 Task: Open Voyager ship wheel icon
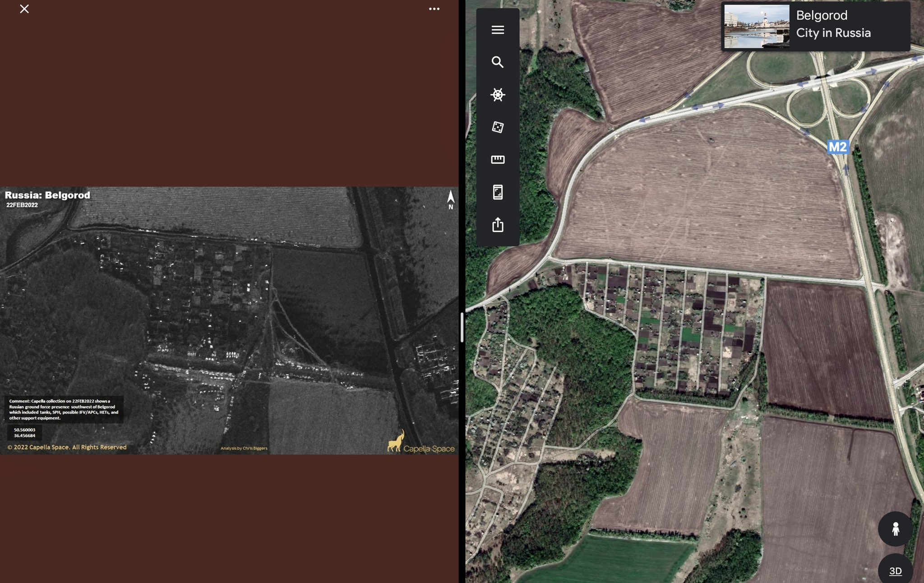point(498,95)
